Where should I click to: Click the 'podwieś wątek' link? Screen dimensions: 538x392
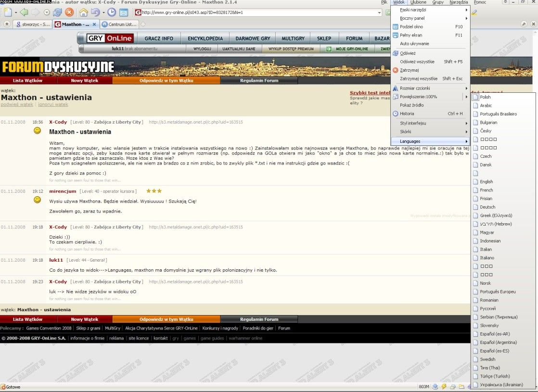pos(17,104)
